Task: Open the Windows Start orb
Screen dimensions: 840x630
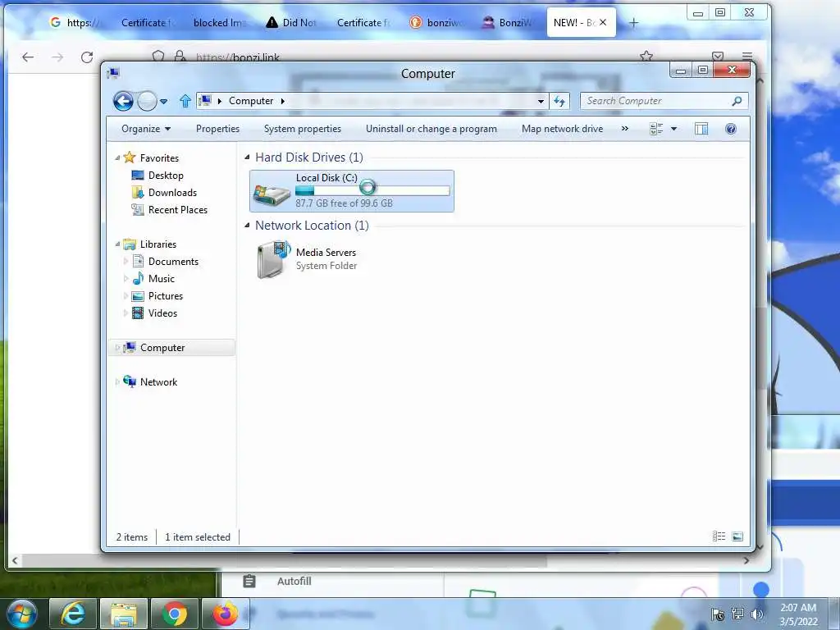Action: pos(22,614)
